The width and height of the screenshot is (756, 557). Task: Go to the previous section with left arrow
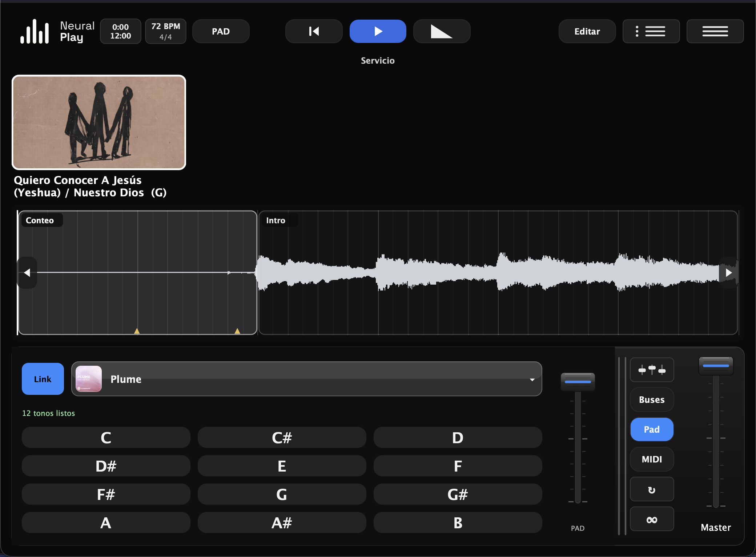coord(27,273)
